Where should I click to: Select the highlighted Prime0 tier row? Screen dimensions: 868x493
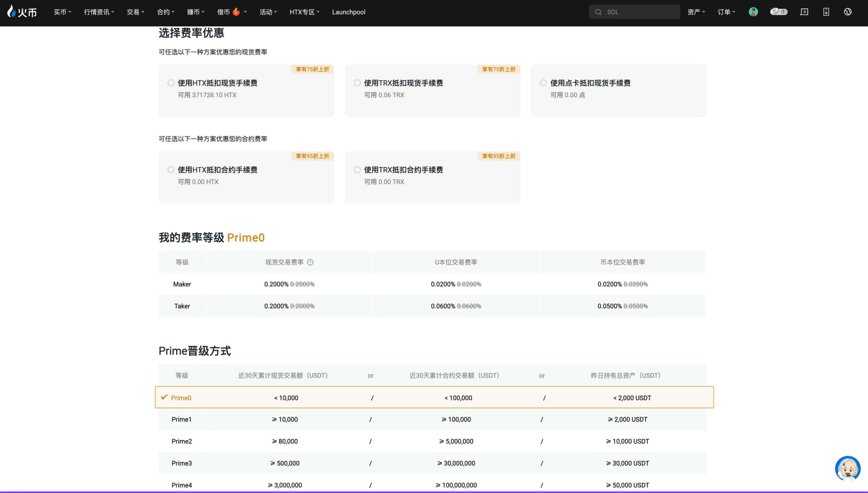pos(434,397)
